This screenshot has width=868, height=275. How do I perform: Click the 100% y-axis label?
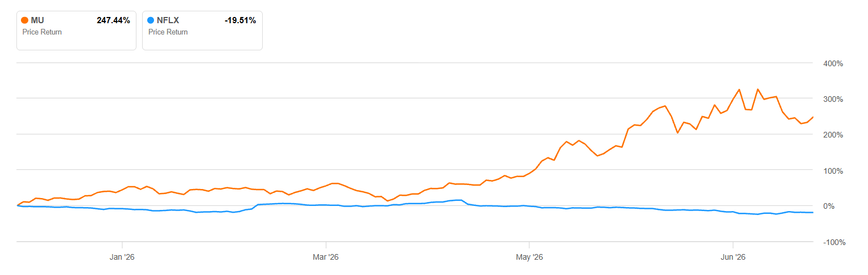[x=833, y=171]
